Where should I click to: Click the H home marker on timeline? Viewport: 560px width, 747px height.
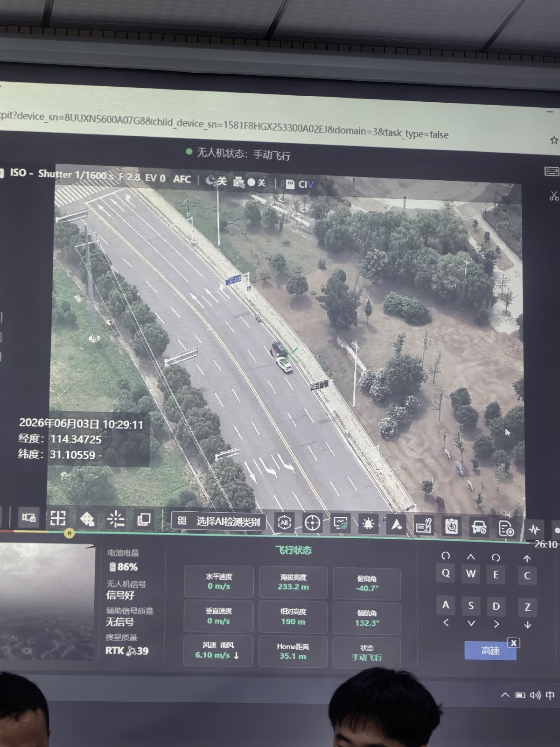pos(69,533)
